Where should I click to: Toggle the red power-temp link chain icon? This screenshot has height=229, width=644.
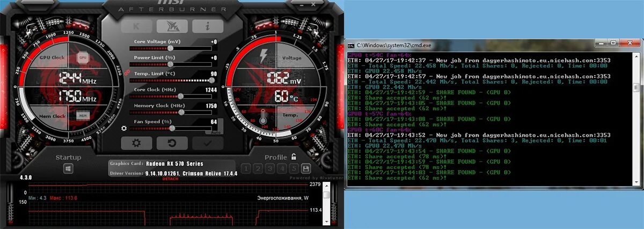point(127,71)
